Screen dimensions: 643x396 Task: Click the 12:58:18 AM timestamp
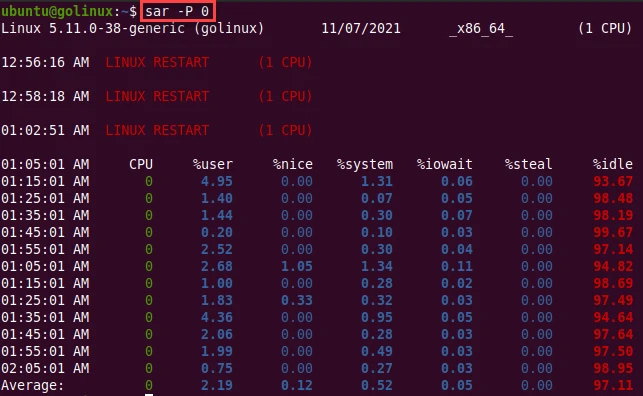click(x=45, y=96)
